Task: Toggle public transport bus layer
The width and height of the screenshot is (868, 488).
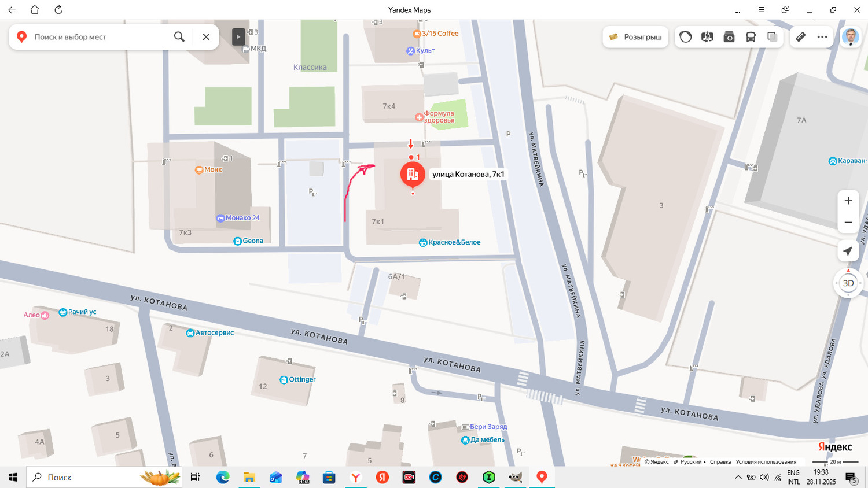Action: pos(751,37)
